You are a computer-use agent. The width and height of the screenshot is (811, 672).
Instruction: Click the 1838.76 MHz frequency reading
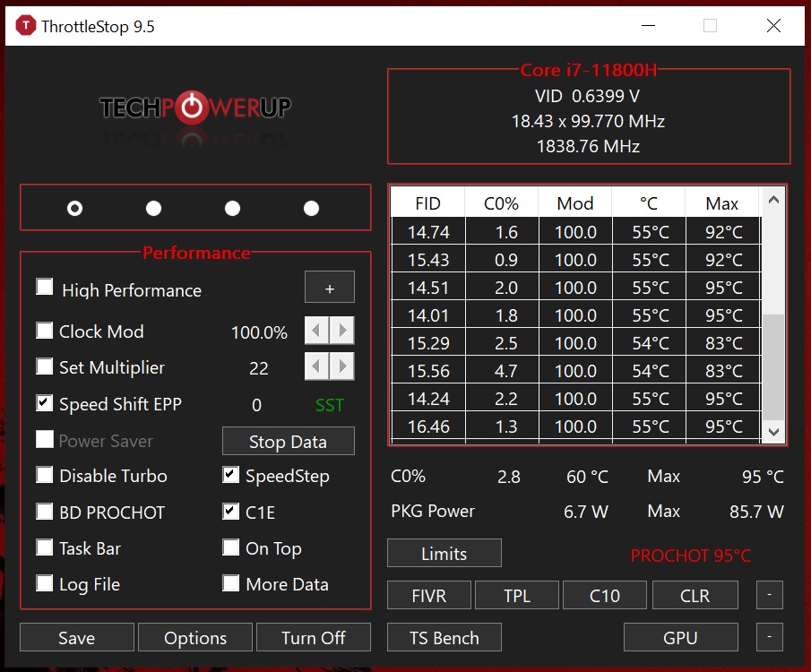(x=588, y=146)
